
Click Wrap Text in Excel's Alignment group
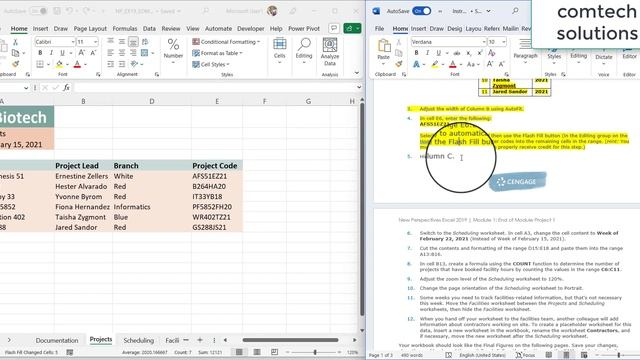[144, 42]
